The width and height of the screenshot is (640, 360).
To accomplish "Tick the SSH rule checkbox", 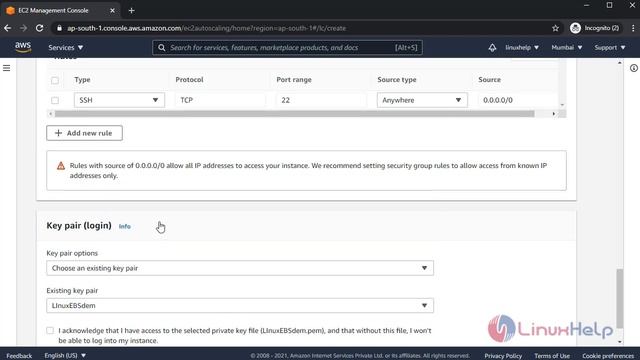I will 55,100.
